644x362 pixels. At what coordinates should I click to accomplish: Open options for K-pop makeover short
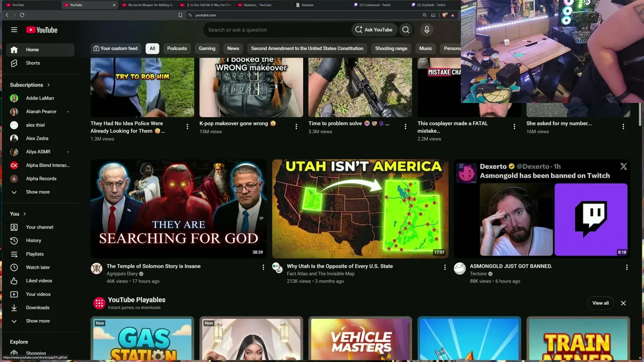296,127
